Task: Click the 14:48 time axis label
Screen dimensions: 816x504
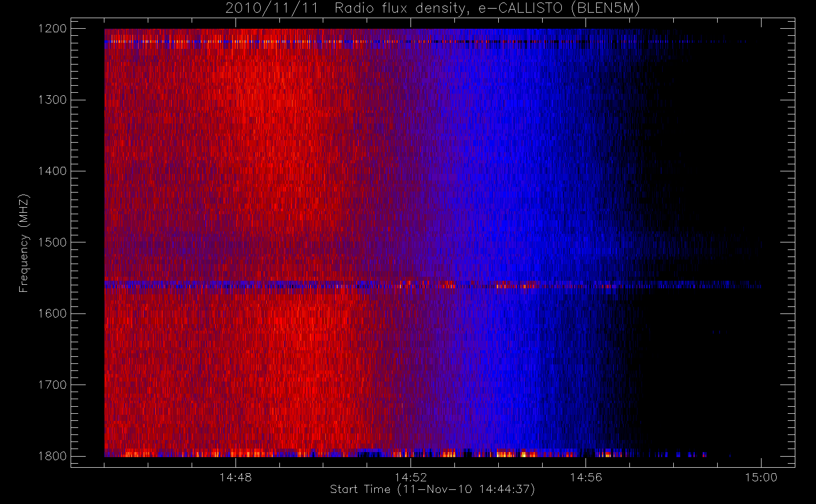Action: [236, 477]
